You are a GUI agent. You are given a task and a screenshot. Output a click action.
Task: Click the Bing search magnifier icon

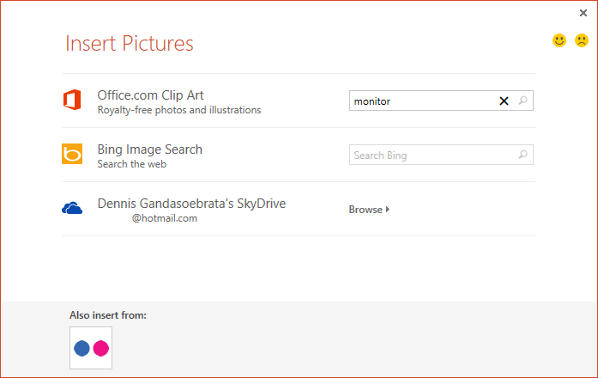pos(523,154)
